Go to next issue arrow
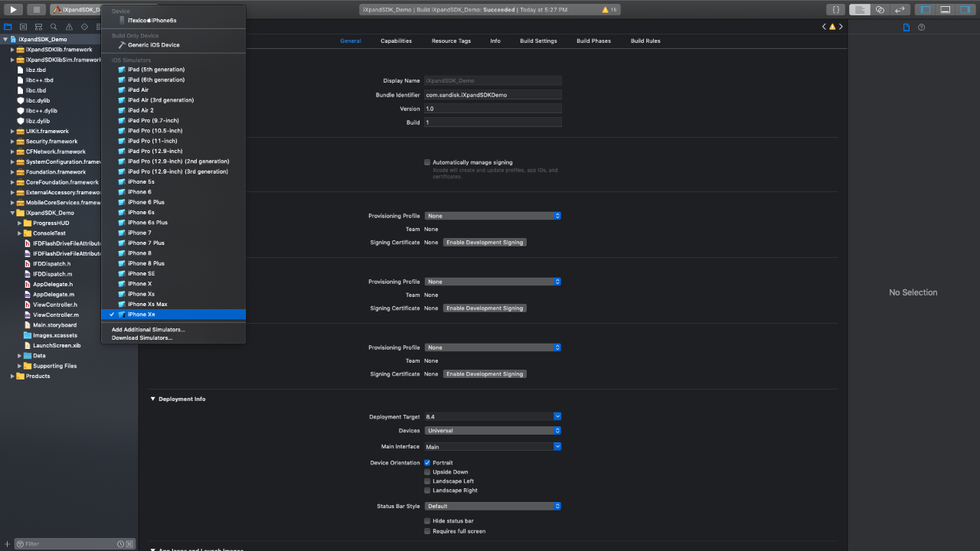The image size is (980, 551). [x=841, y=27]
